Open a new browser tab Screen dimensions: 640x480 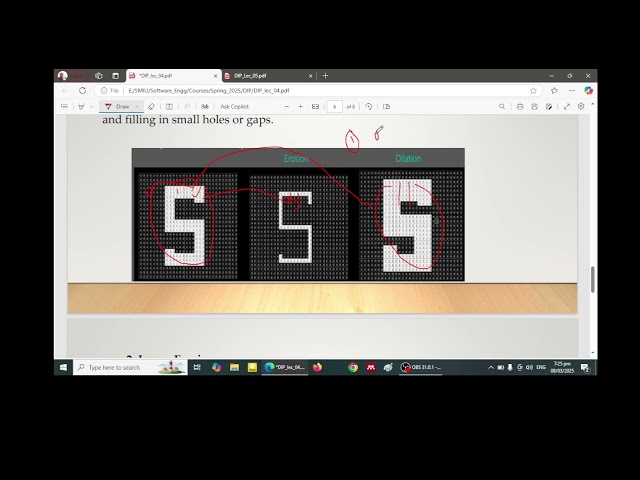(325, 76)
